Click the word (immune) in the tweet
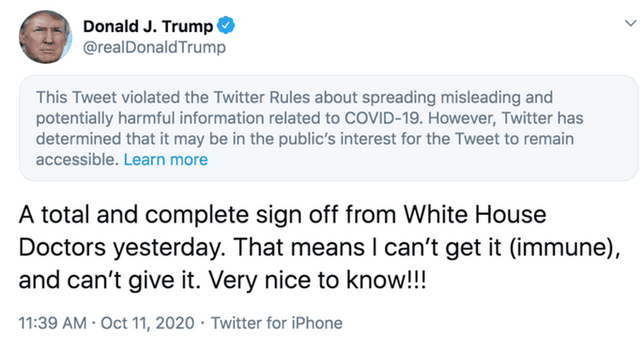The image size is (644, 338). click(x=561, y=247)
